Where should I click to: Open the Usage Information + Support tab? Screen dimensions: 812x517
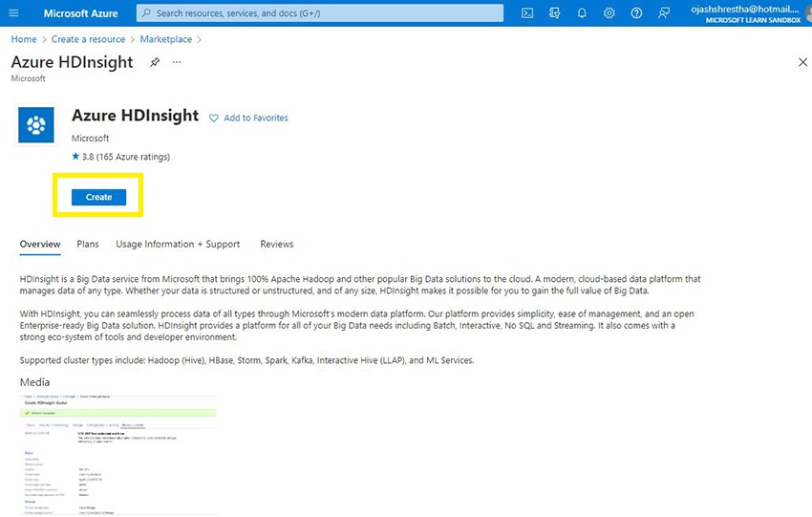point(178,244)
